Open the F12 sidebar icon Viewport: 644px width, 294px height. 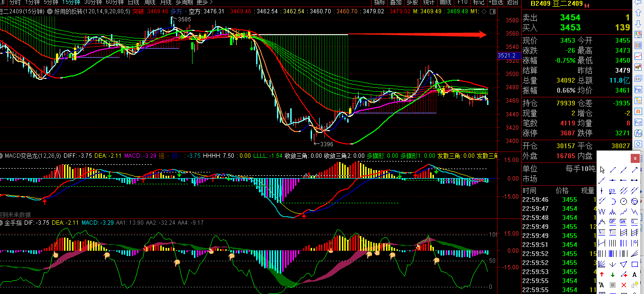pyautogui.click(x=638, y=123)
